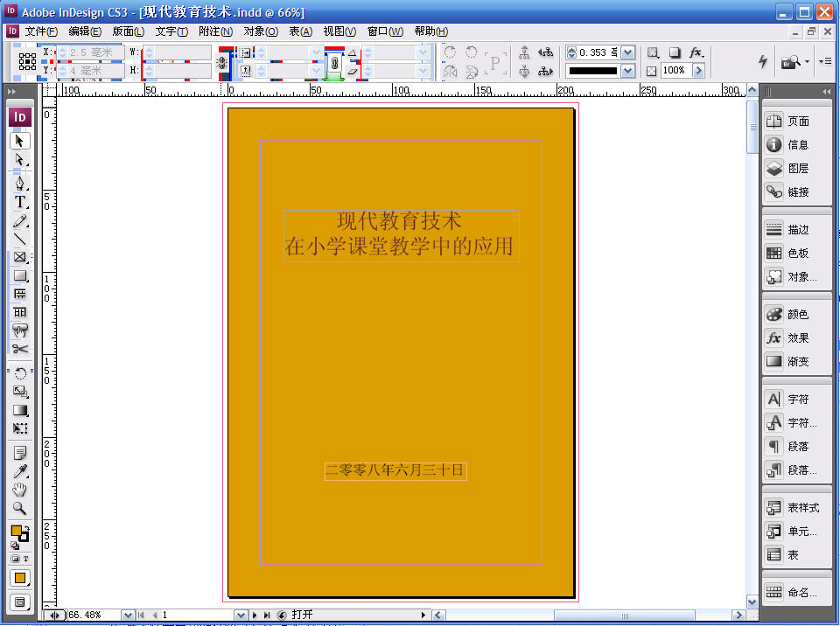Click the reference point locator grid
This screenshot has width=840, height=626.
[x=27, y=61]
